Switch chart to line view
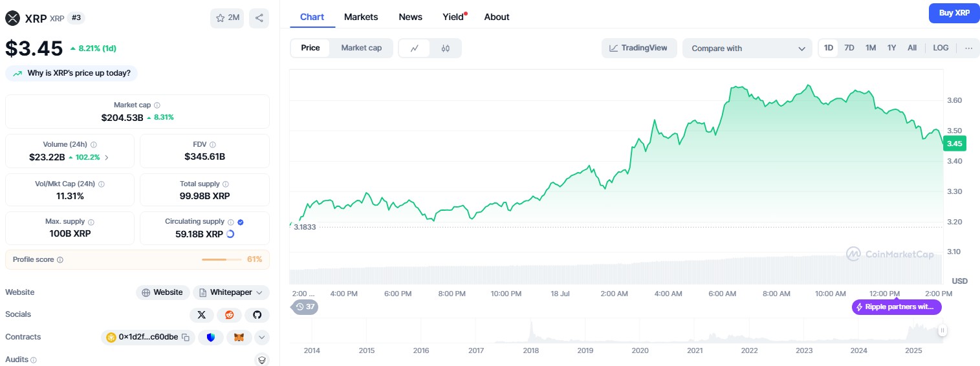 (x=415, y=48)
